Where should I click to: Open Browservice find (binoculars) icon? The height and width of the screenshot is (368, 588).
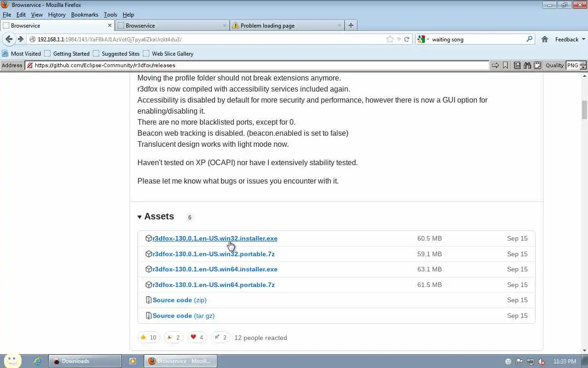point(527,65)
